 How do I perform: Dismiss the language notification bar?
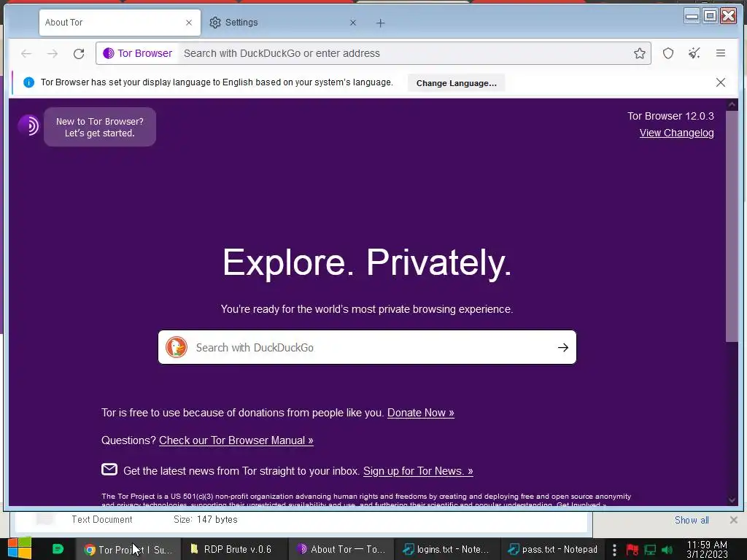tap(720, 82)
